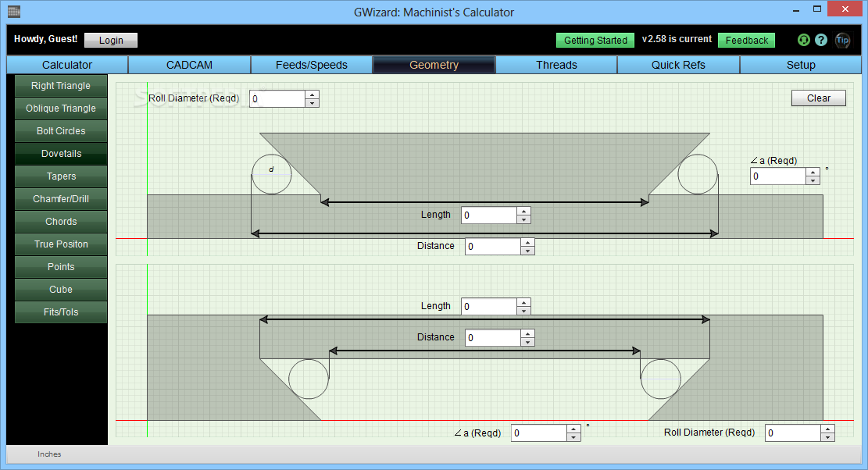Viewport: 868px width, 470px height.
Task: Click upper diagram Distance input field
Action: (x=493, y=247)
